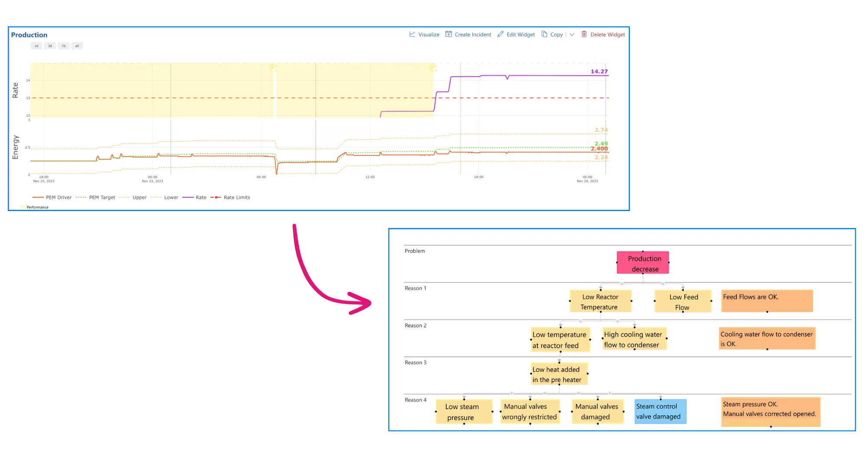Select the 'Feed Flows are OK.' note
Viewport: 868px width, 456px height.
point(767,301)
